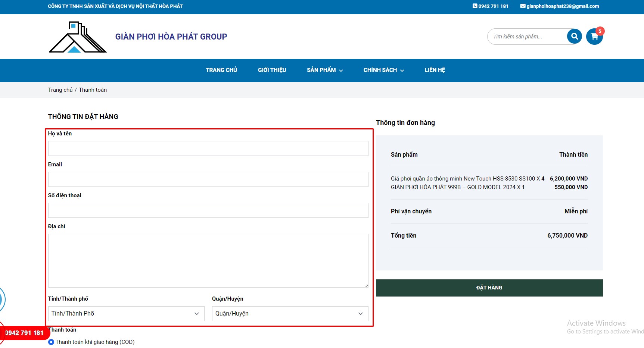
Task: Click the Tổng tiền label
Action: (404, 236)
